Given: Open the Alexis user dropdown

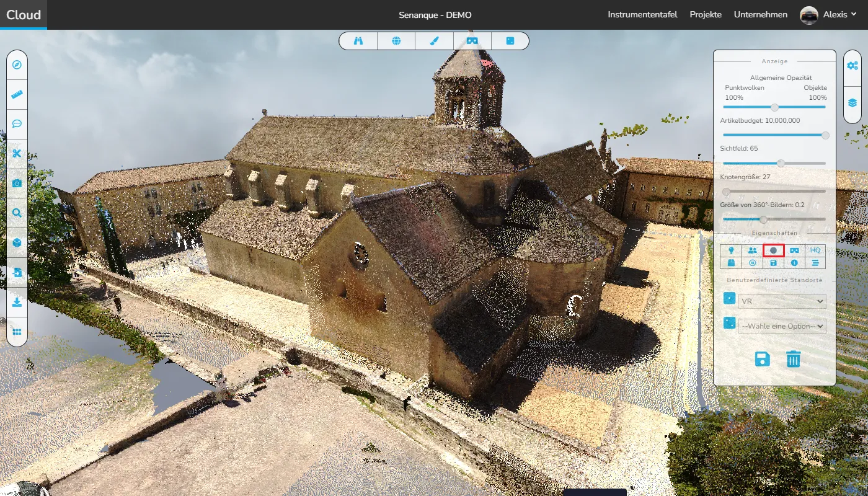Looking at the screenshot, I should pos(839,15).
